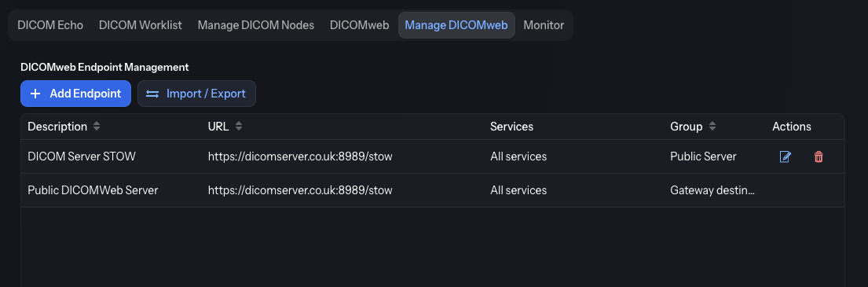Sort by the URL column arrows
868x287 pixels.
pos(239,127)
